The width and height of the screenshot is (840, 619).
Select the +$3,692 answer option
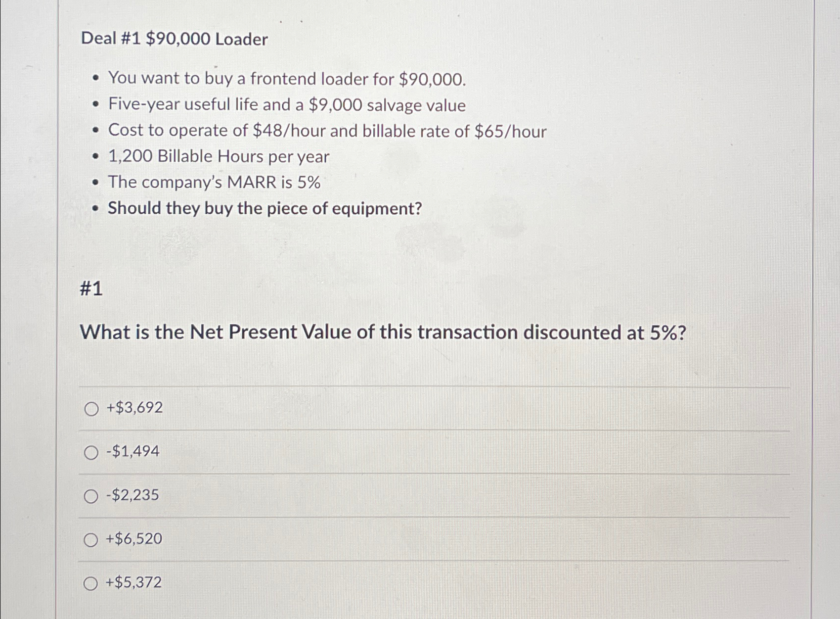(91, 409)
